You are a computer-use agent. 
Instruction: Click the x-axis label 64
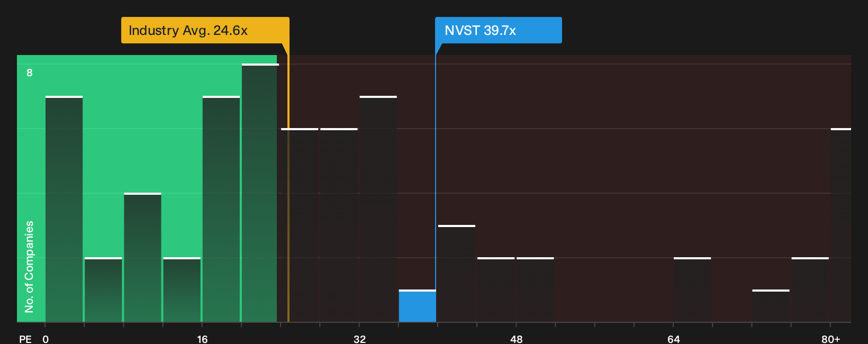[x=673, y=339]
